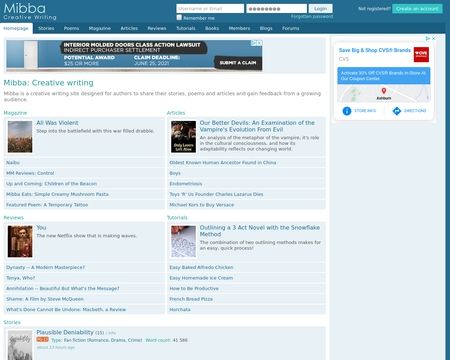Open the Boys article link
This screenshot has width=450, height=360.
click(175, 173)
